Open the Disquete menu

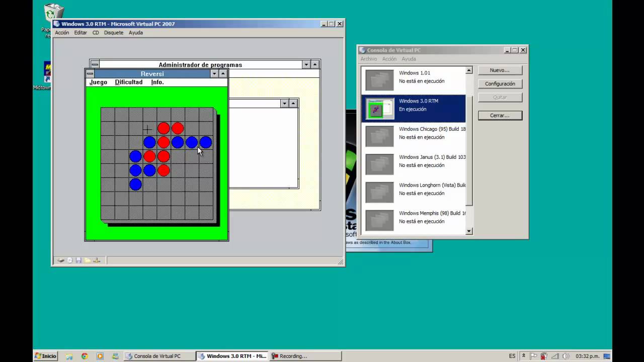pos(114,33)
